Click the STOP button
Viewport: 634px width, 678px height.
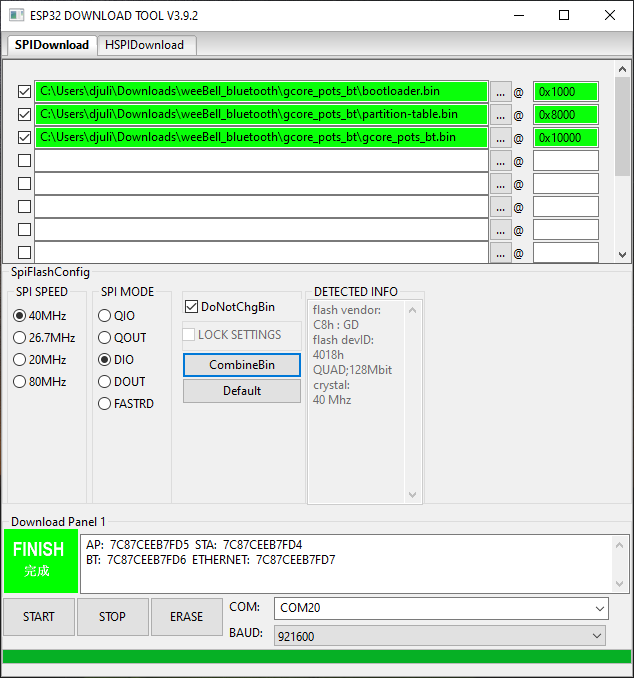[x=113, y=617]
